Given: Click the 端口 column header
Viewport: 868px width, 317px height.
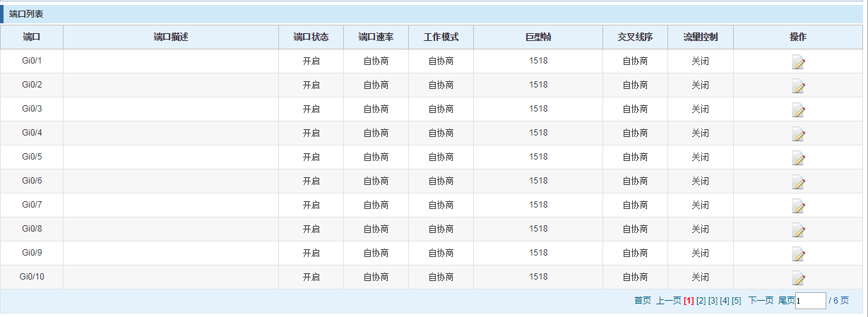Looking at the screenshot, I should coord(32,37).
